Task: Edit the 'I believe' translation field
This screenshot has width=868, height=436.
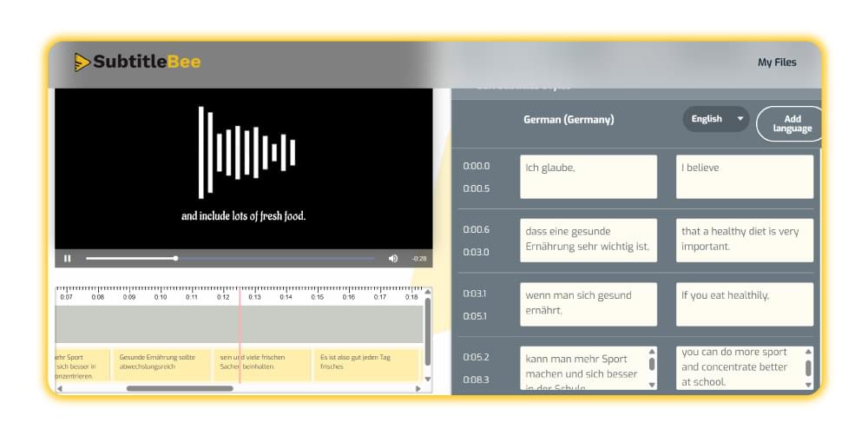Action: [745, 176]
